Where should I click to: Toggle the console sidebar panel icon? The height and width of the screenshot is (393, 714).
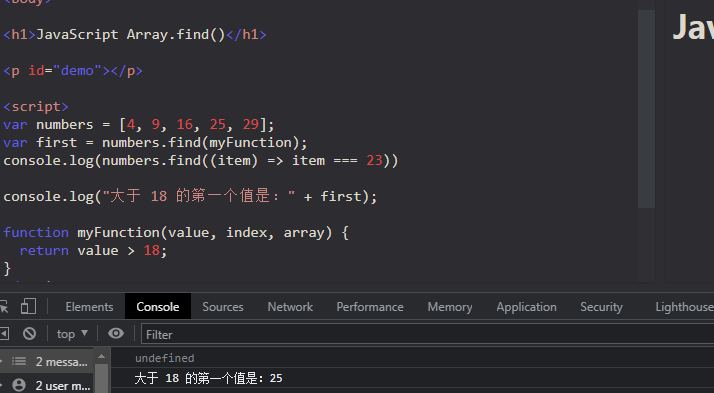click(x=4, y=334)
